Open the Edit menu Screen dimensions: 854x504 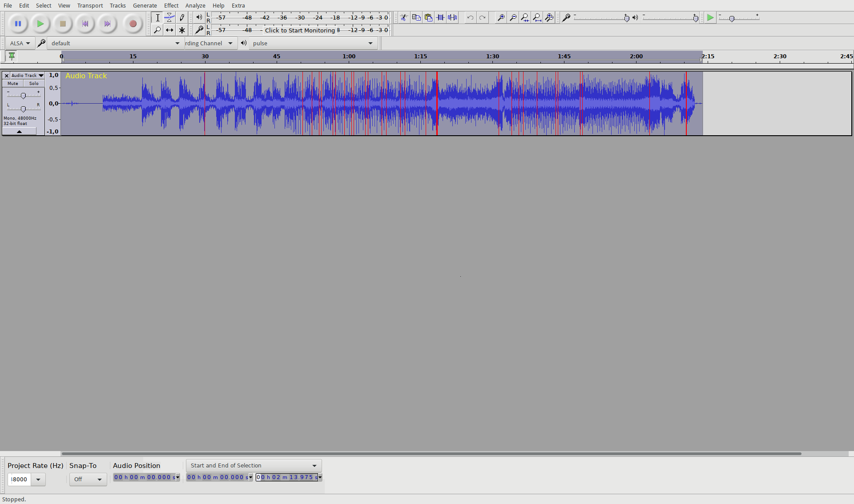tap(24, 5)
